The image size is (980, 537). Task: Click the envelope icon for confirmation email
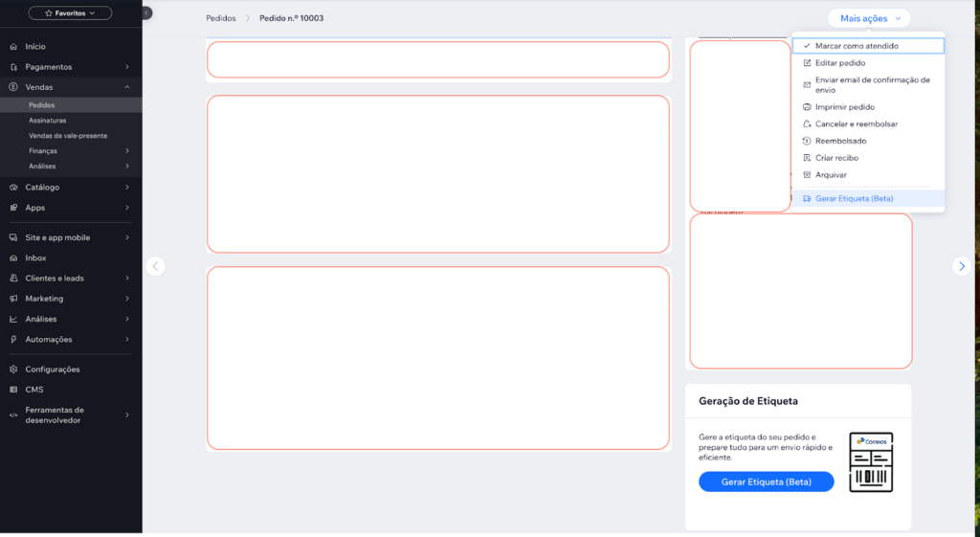tap(807, 85)
